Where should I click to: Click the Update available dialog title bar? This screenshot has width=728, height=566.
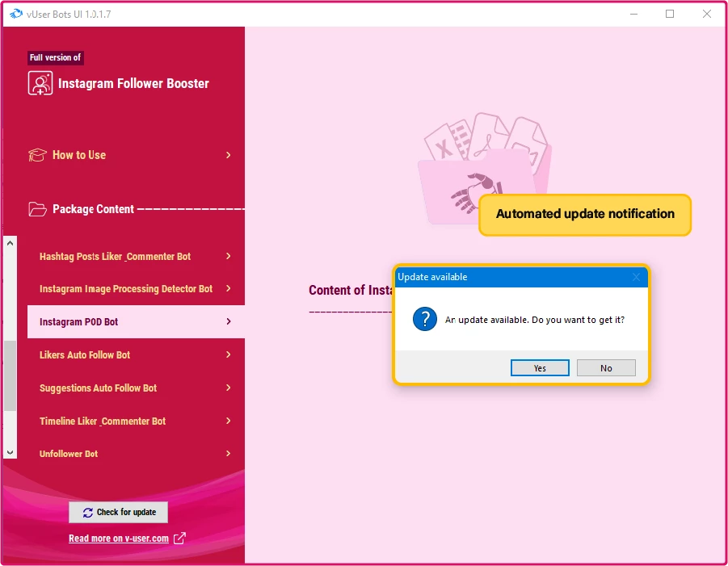(520, 277)
